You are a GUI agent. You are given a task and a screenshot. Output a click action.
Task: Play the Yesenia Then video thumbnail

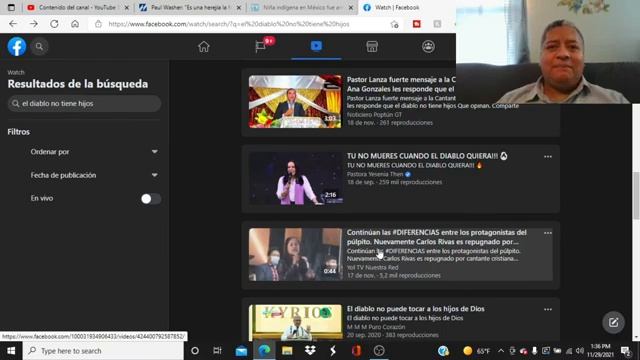tap(295, 178)
